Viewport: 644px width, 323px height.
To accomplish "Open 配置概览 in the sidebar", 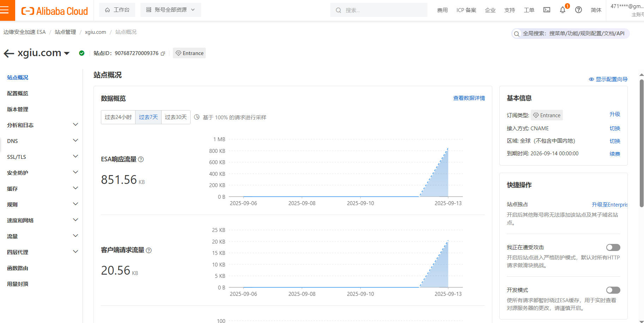I will [x=18, y=93].
